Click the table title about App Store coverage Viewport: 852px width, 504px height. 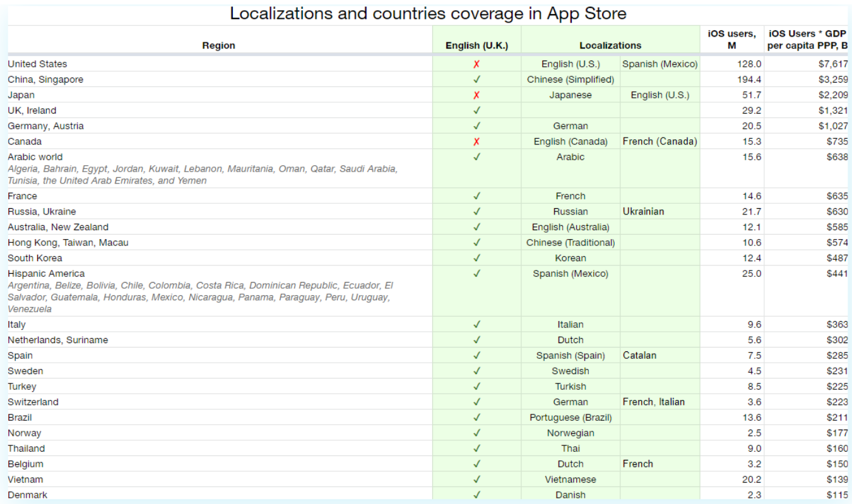[x=428, y=14]
